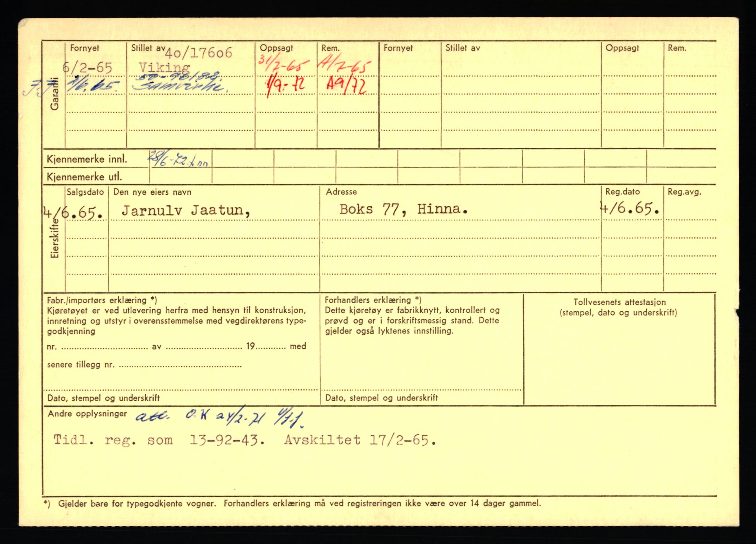Click the typed number 4o/176o6

click(x=198, y=53)
